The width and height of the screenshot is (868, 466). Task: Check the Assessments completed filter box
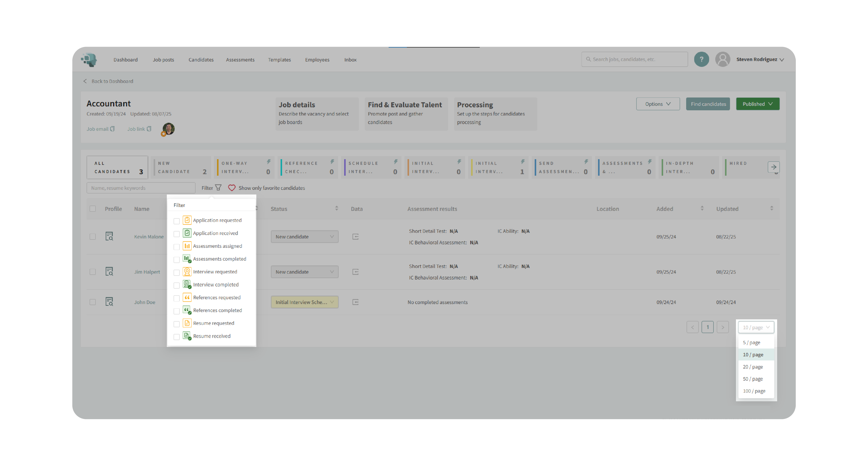(x=177, y=260)
